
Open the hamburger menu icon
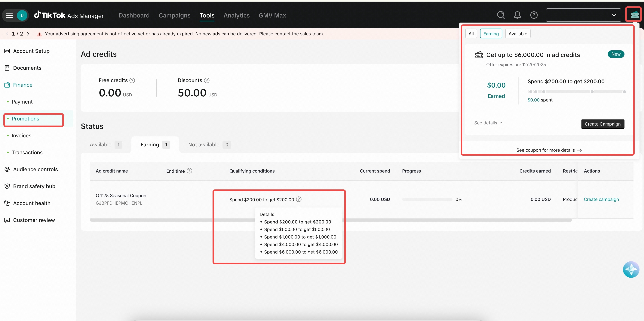(x=9, y=16)
